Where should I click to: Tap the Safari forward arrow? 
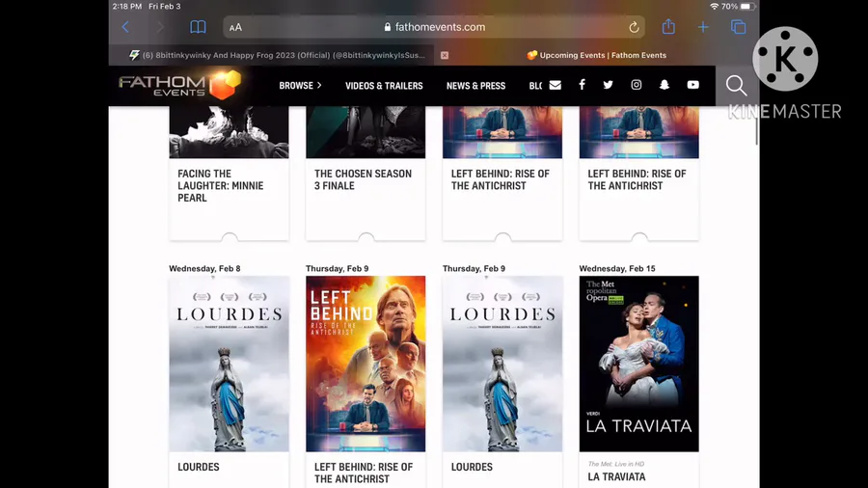pos(159,27)
